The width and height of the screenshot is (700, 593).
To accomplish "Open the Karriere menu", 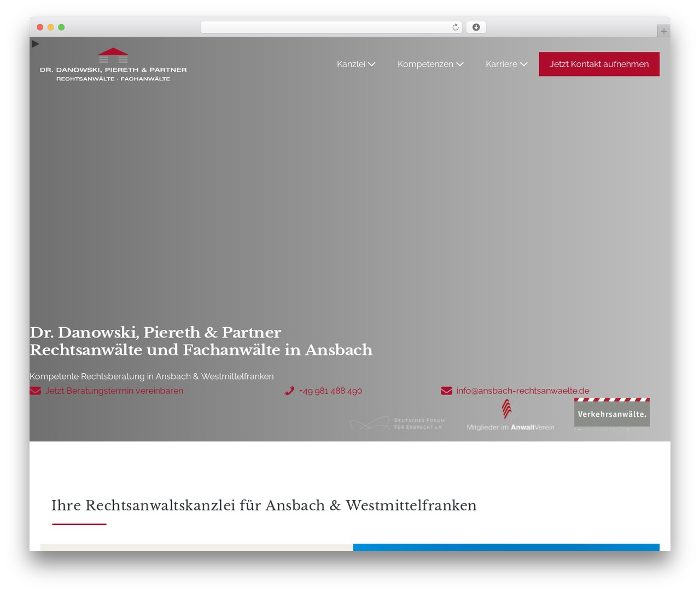I will (x=506, y=64).
